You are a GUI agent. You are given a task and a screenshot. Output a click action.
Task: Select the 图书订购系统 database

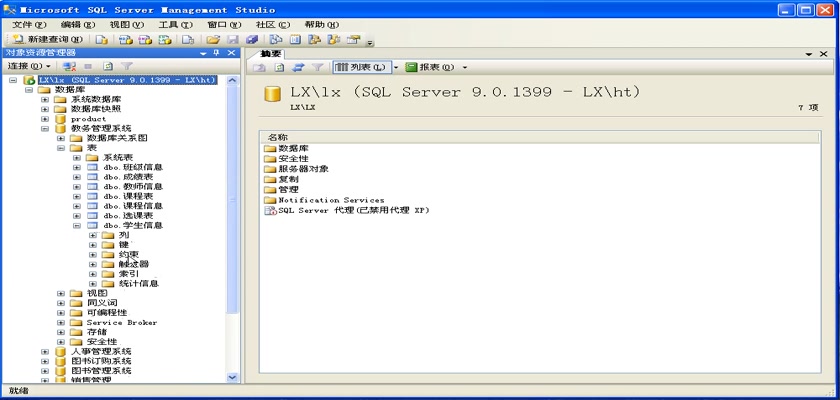[101, 361]
